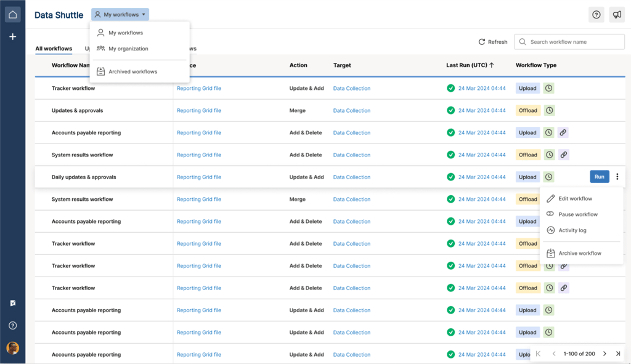The image size is (631, 364).
Task: Click the Search workflow name field
Action: (569, 41)
